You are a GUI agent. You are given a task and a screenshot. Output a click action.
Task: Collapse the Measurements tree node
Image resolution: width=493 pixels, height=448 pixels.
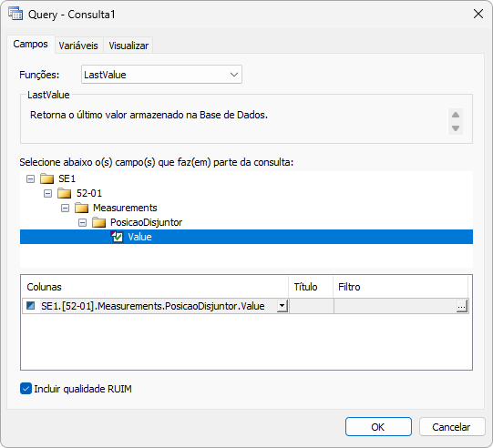pos(65,208)
